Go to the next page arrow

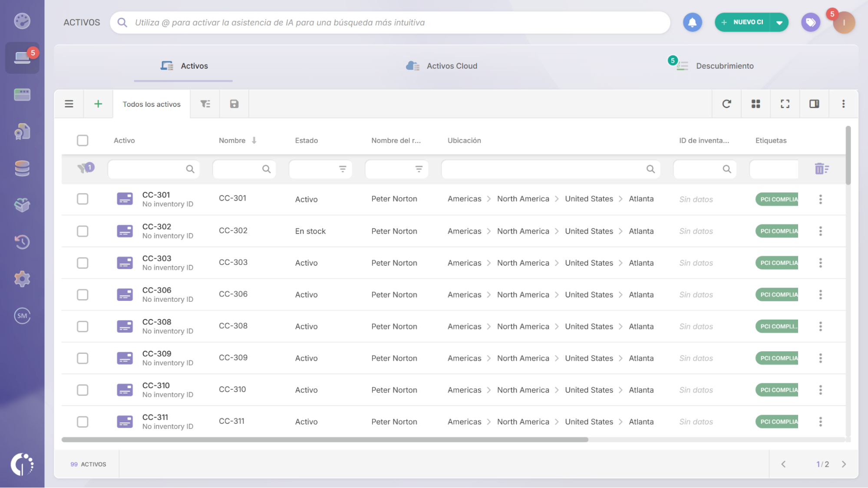[844, 464]
